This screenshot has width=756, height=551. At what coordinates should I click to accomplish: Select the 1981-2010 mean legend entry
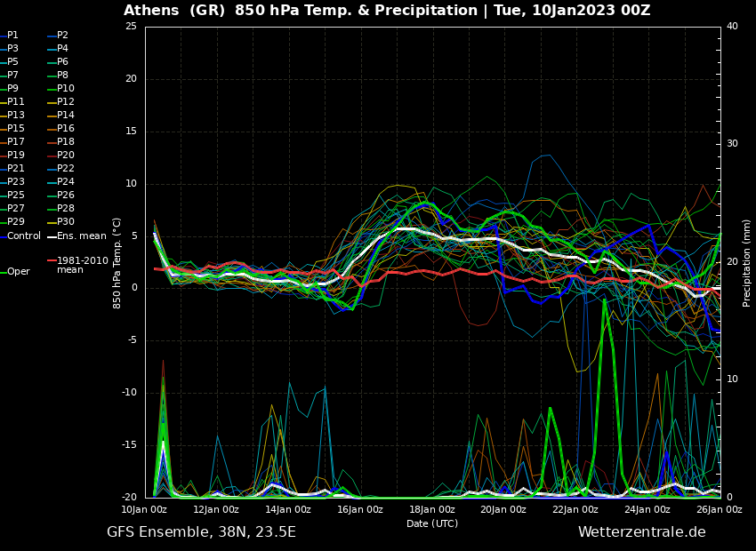pyautogui.click(x=78, y=265)
